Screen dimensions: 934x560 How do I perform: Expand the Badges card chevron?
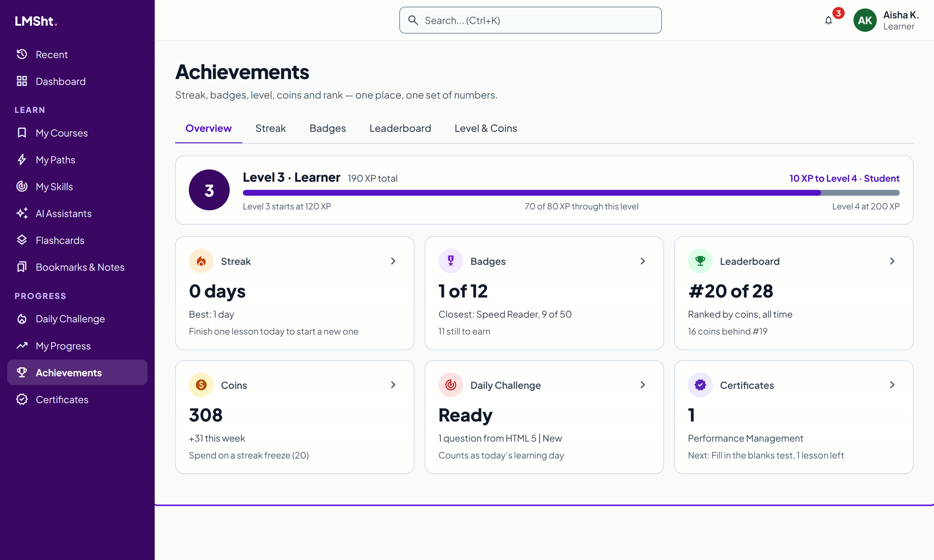coord(643,261)
